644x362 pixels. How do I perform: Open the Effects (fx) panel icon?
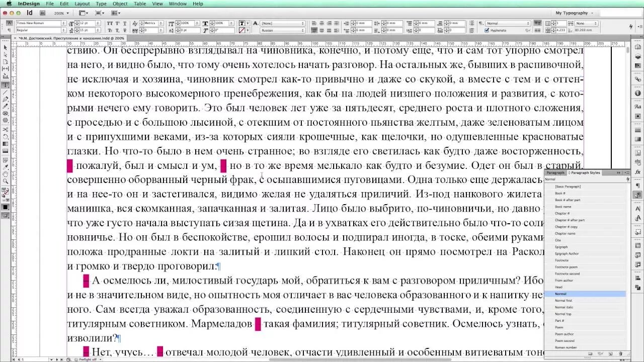pyautogui.click(x=637, y=172)
